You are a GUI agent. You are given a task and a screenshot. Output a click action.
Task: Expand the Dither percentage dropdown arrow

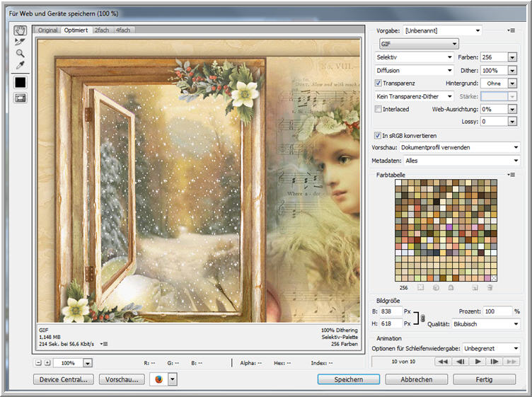pos(512,71)
